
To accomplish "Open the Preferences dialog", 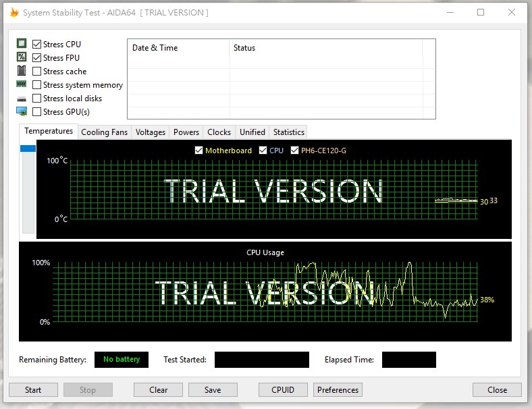I will 338,389.
